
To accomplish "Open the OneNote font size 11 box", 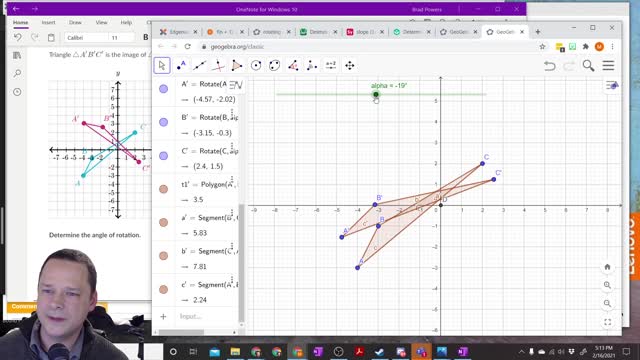I will (121, 38).
